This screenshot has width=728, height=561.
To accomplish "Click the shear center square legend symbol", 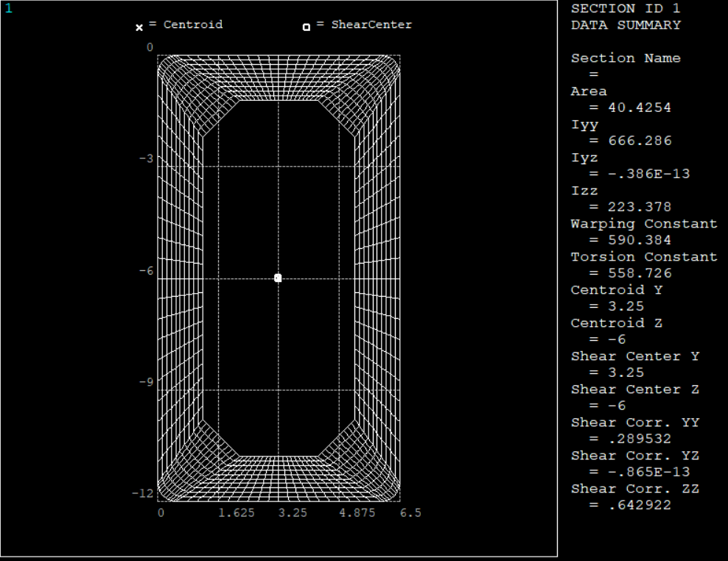I will point(307,27).
